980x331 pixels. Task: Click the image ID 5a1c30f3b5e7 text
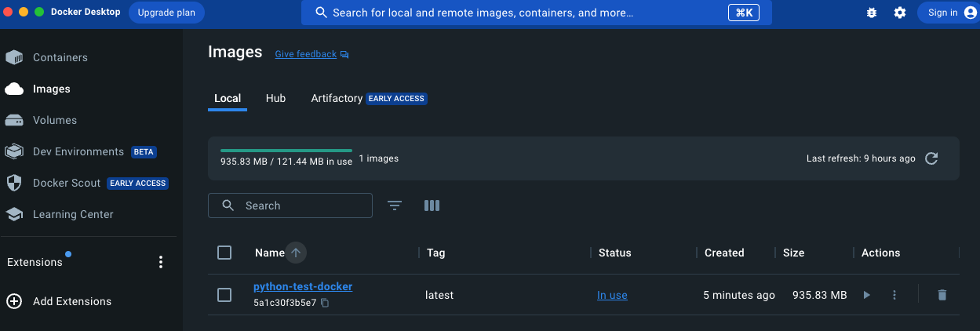tap(285, 303)
